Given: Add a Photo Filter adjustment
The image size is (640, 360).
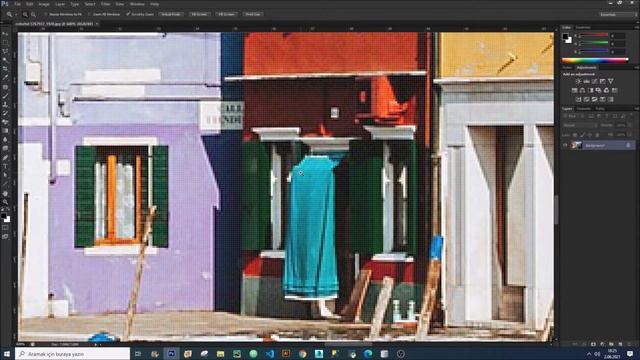Looking at the screenshot, I should pyautogui.click(x=598, y=90).
